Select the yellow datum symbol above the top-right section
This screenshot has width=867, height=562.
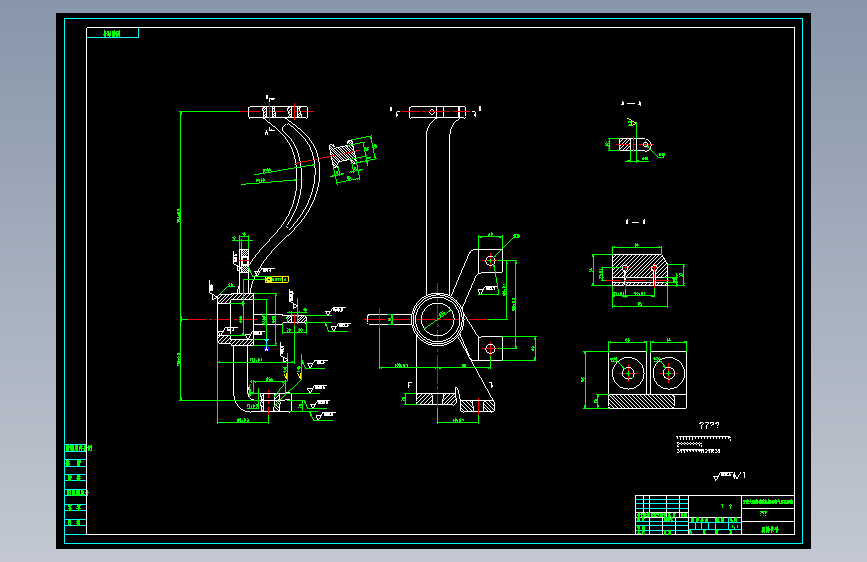(x=631, y=122)
